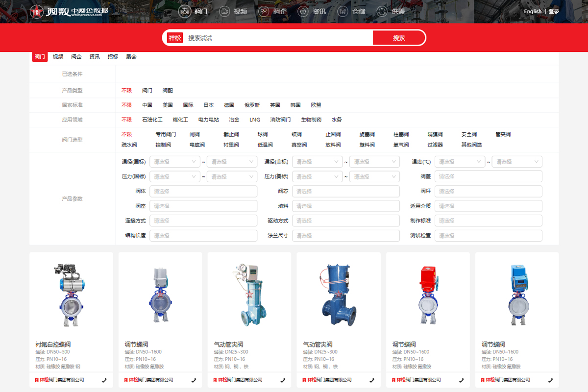Switch to the 展会 tab
Viewport: 588px width, 392px height.
click(x=131, y=57)
